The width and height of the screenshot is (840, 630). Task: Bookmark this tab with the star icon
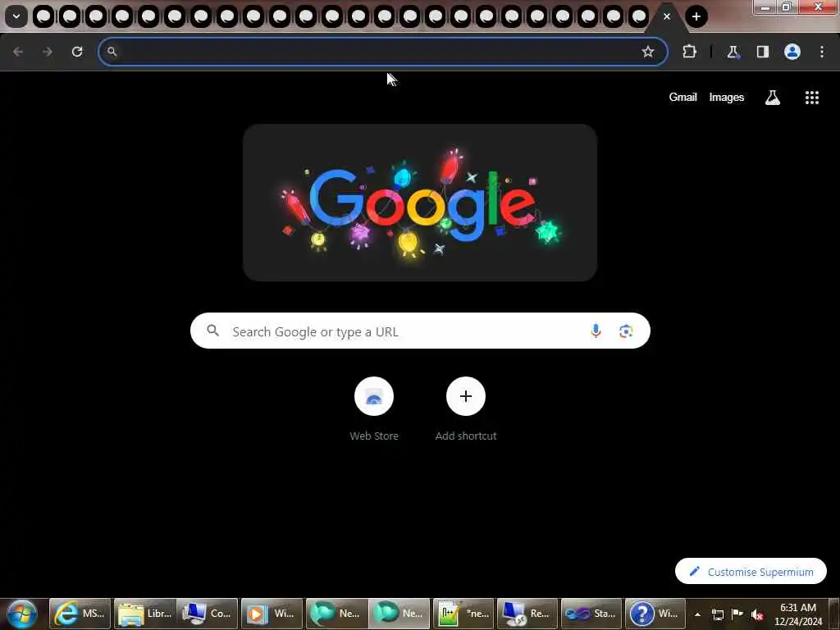pos(648,52)
